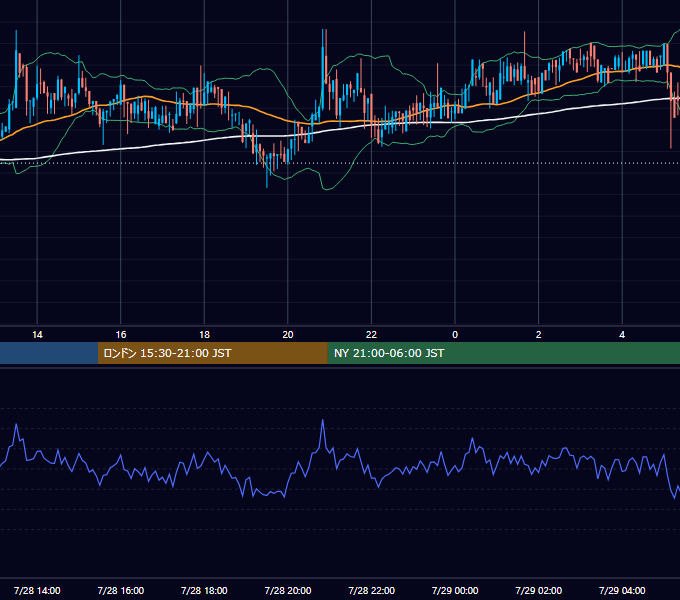This screenshot has width=680, height=600.
Task: Click the 7/28 16:00 date label
Action: (121, 590)
